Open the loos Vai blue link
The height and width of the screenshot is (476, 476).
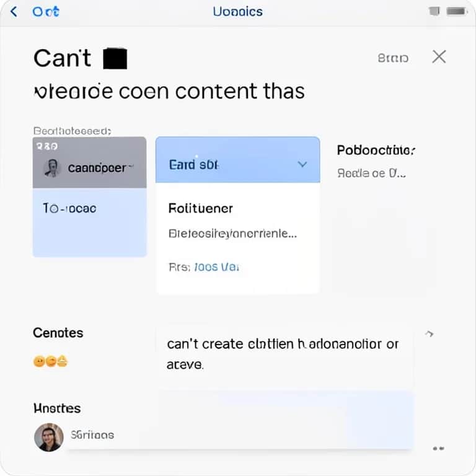point(216,267)
